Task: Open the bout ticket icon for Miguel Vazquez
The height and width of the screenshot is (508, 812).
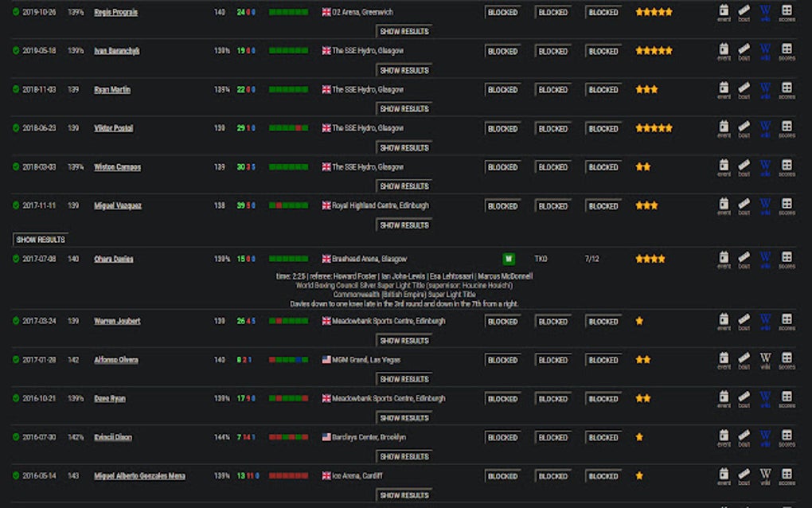Action: (x=744, y=204)
